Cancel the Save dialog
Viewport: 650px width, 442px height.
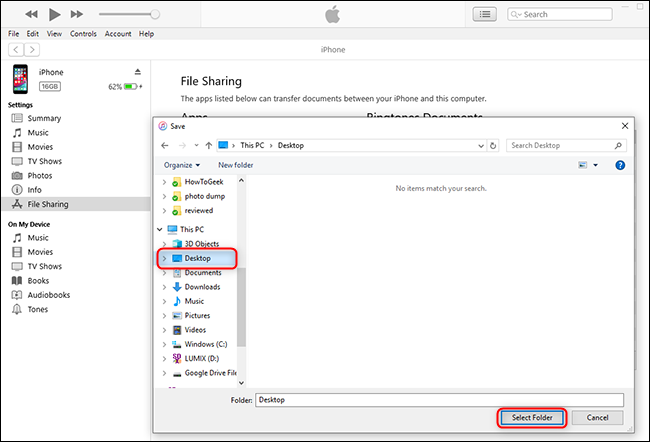coord(597,418)
